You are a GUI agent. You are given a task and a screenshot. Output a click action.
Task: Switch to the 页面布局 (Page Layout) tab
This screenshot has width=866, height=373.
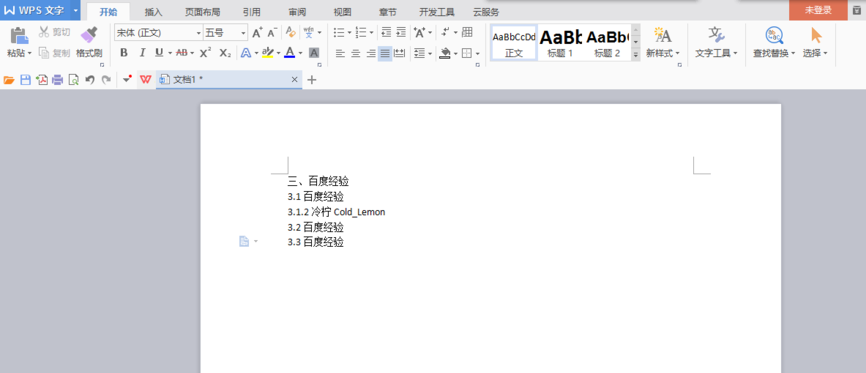pos(203,12)
